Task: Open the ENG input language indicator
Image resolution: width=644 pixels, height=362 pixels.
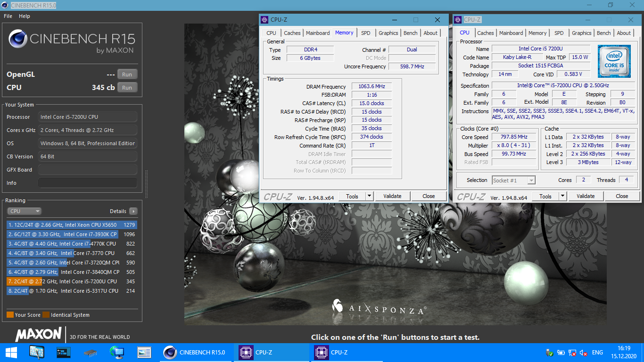Action: tap(597, 353)
